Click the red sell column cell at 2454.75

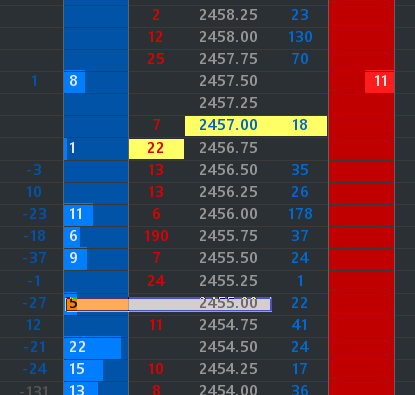tap(361, 325)
